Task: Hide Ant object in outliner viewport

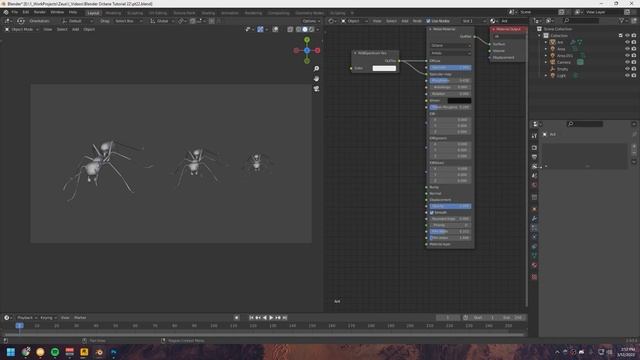Action: [627, 42]
